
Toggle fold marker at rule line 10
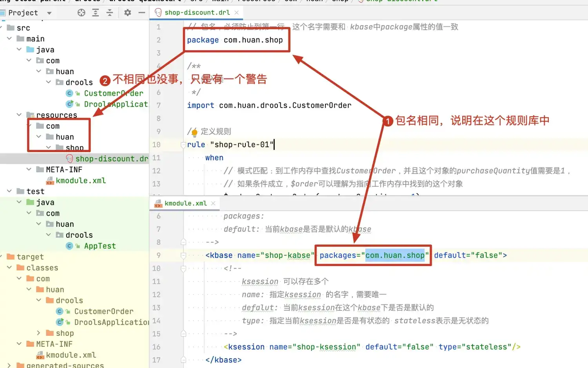[x=183, y=144]
